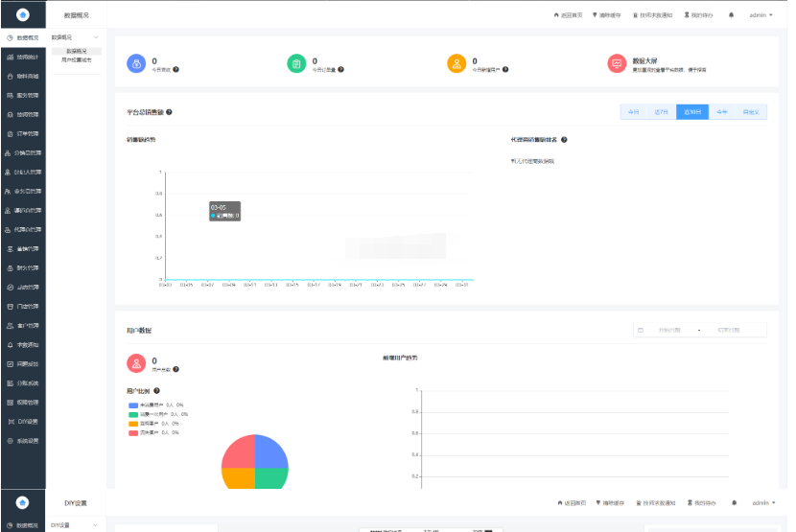796x532 pixels.
Task: Click the orange new user icon
Action: point(457,63)
